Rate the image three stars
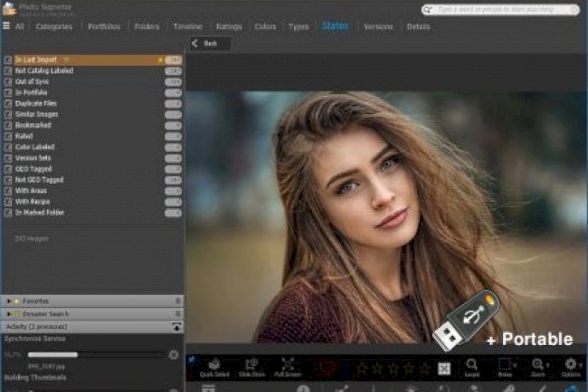This screenshot has height=392, width=588. click(x=393, y=368)
